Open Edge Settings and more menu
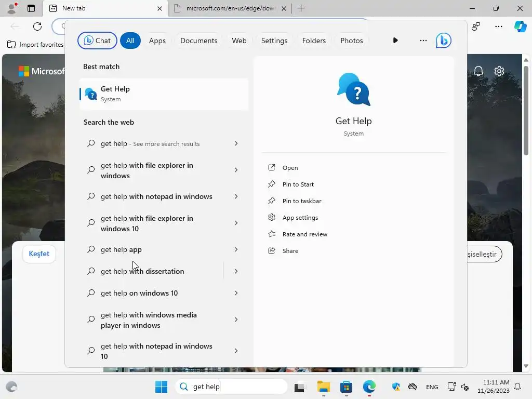The width and height of the screenshot is (532, 399). 498,26
